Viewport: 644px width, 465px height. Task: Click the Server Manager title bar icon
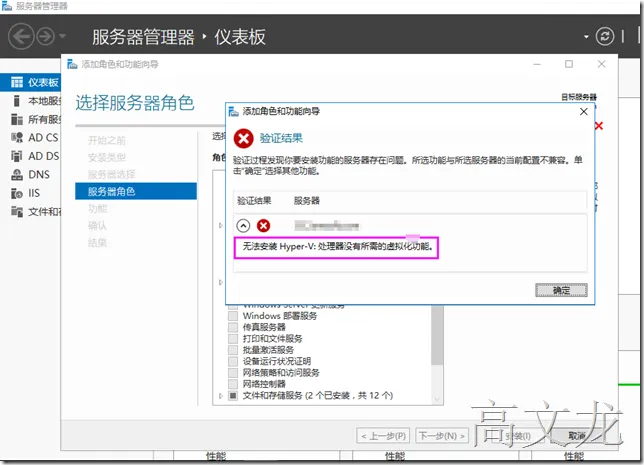click(x=7, y=6)
